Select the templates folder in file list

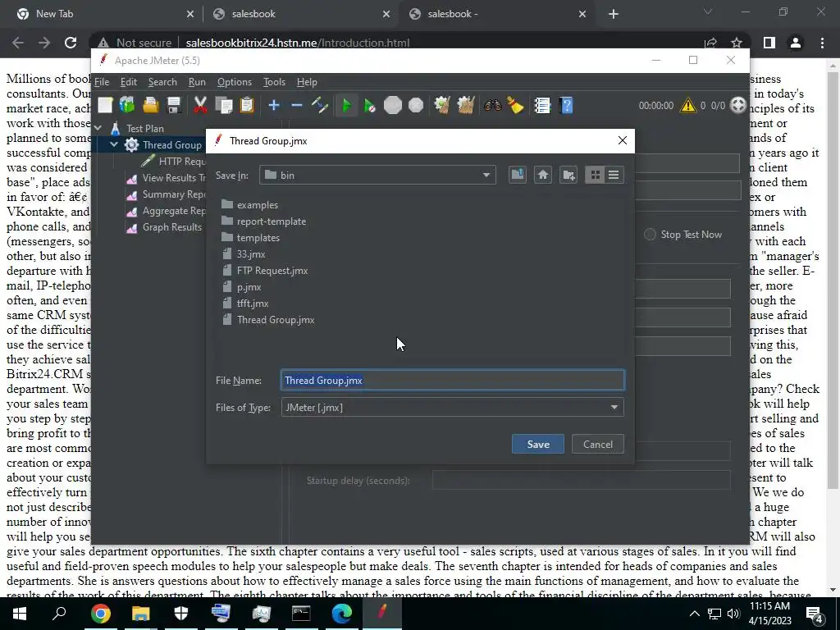tap(251, 238)
